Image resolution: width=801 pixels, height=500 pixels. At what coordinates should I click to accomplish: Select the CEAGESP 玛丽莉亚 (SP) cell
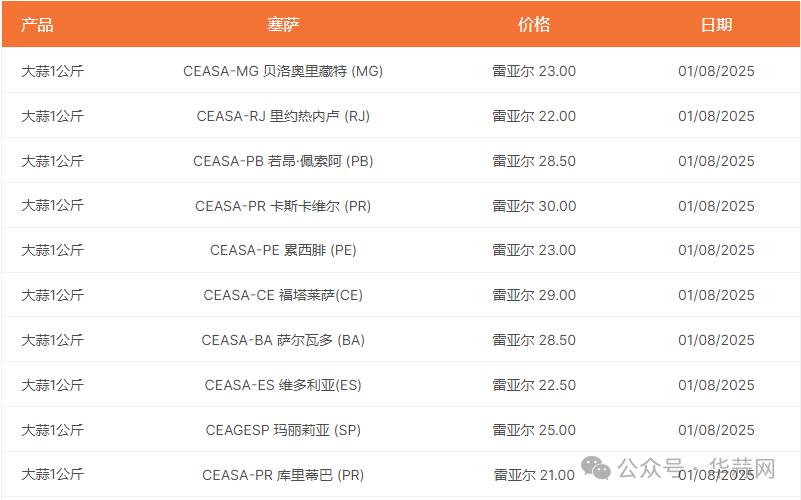click(x=283, y=430)
